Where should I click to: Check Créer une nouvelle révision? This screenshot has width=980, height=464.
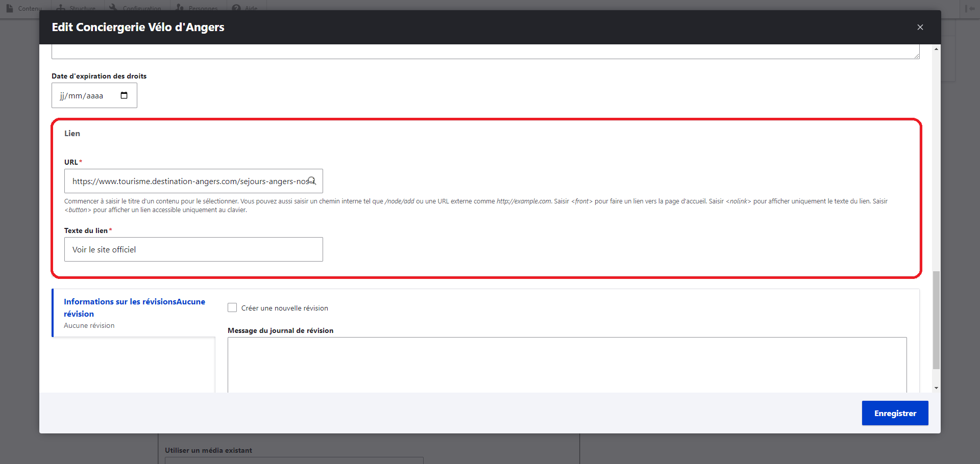coord(232,307)
